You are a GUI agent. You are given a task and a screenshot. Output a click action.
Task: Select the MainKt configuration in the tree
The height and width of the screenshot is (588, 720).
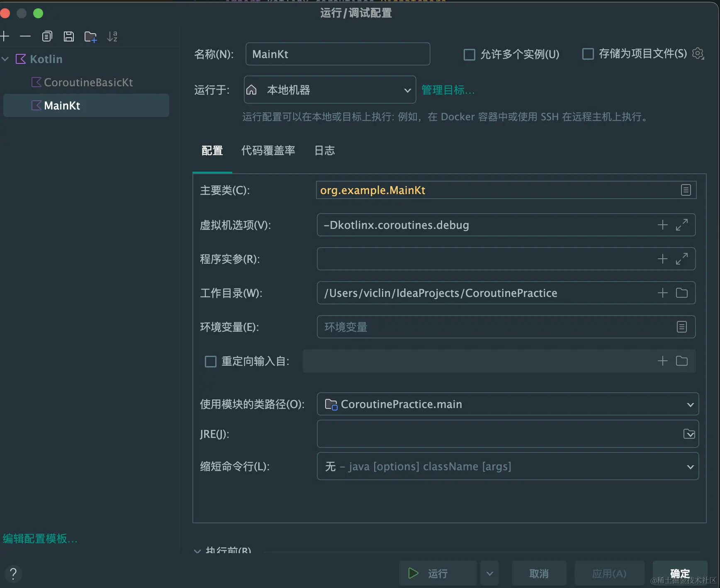click(x=86, y=105)
